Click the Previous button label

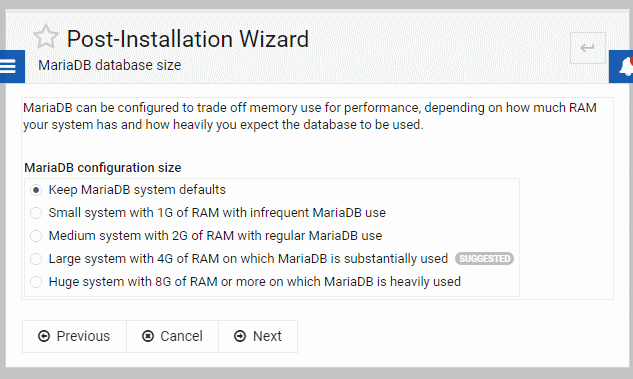[x=83, y=336]
